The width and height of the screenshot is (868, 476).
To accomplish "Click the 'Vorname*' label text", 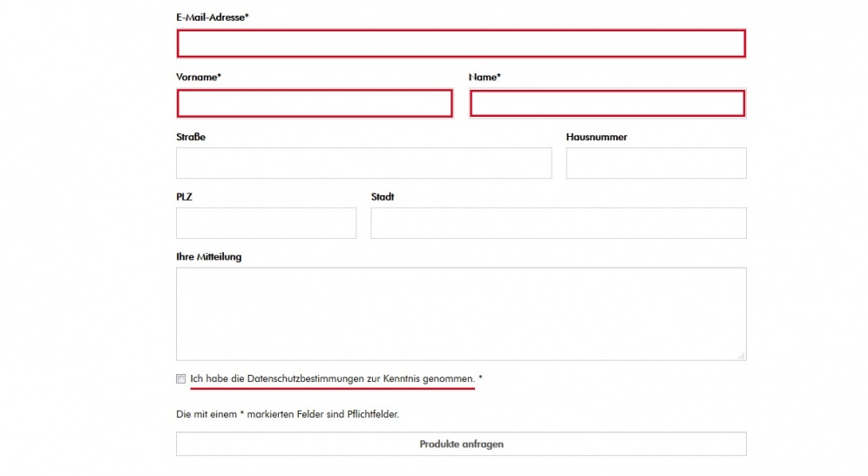I will pos(198,77).
